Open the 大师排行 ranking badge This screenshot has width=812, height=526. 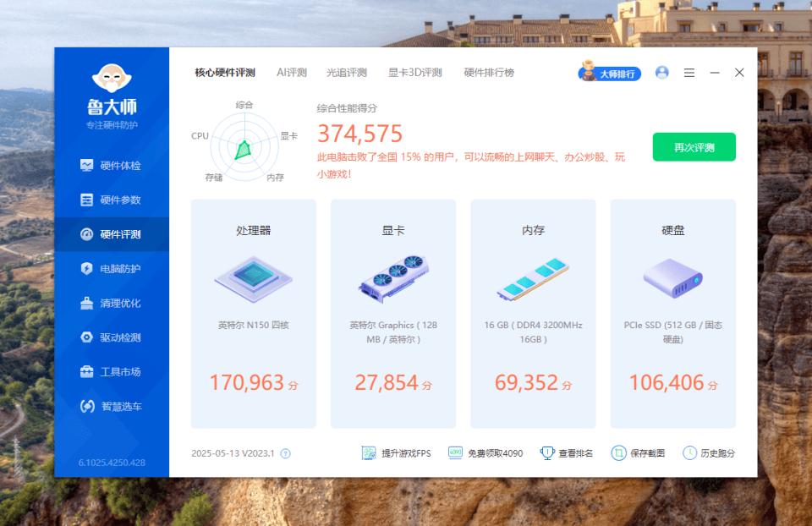[x=610, y=72]
